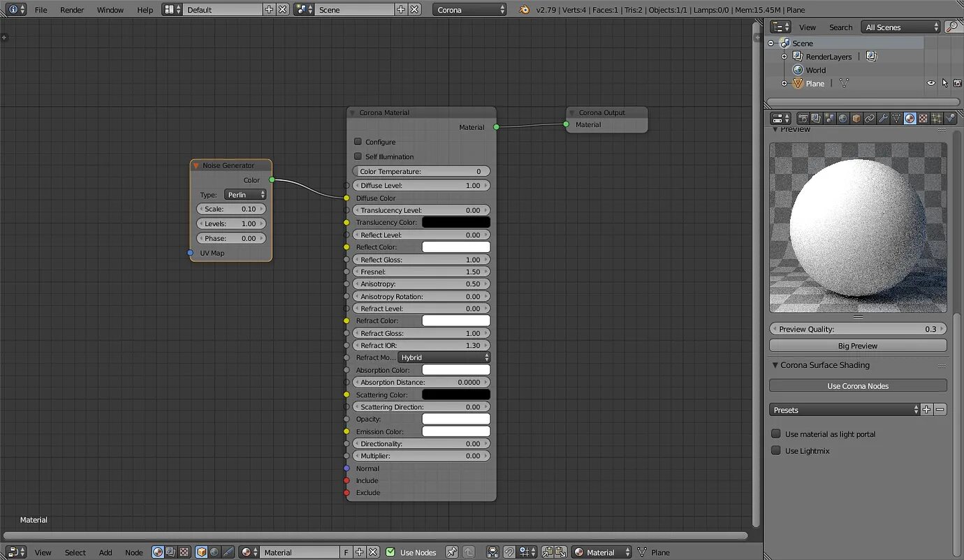Open the Scene properties tab
The image size is (964, 560).
click(829, 119)
